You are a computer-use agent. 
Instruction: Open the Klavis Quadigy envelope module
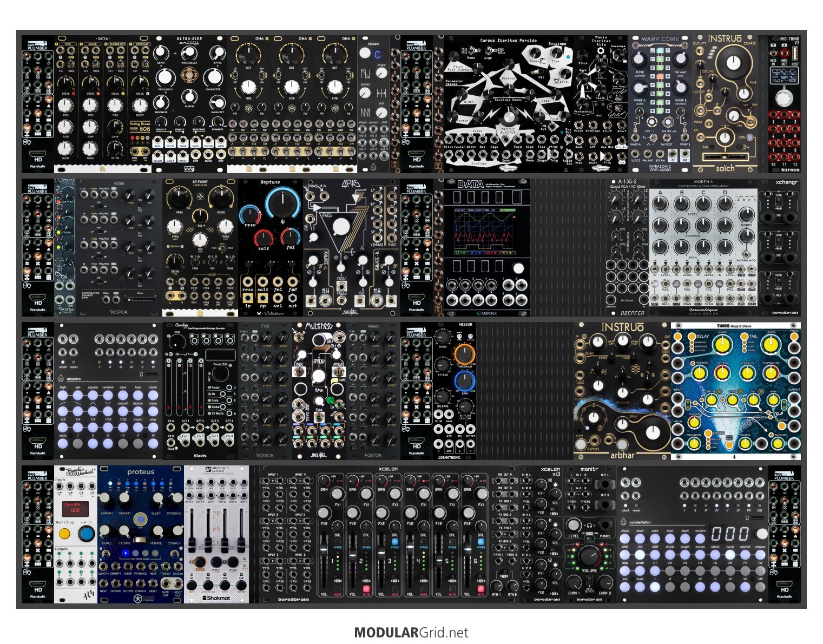pos(200,391)
